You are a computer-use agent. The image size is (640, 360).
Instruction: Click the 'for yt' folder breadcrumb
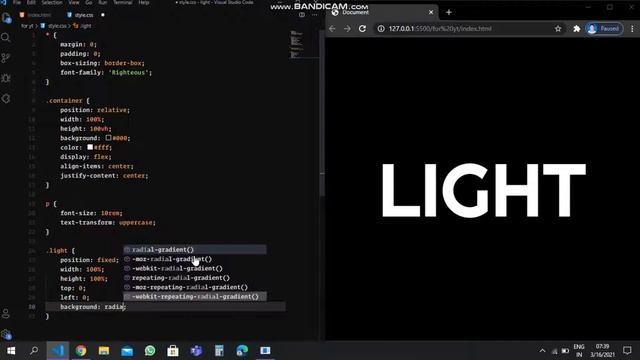pos(27,26)
